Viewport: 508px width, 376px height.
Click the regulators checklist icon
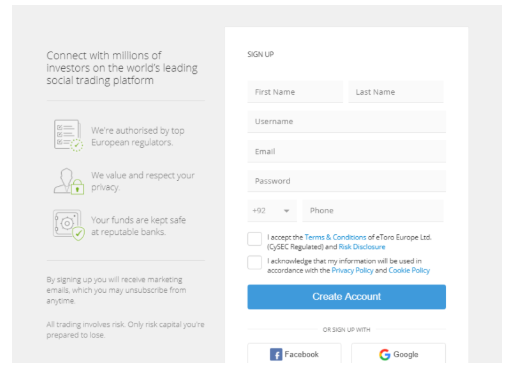[x=68, y=135]
